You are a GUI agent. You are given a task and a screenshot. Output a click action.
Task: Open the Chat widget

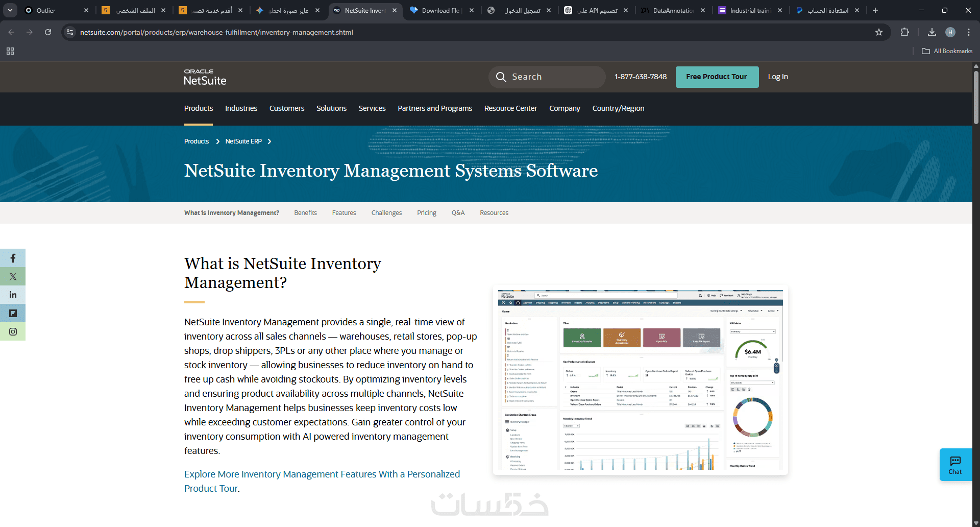click(x=955, y=465)
